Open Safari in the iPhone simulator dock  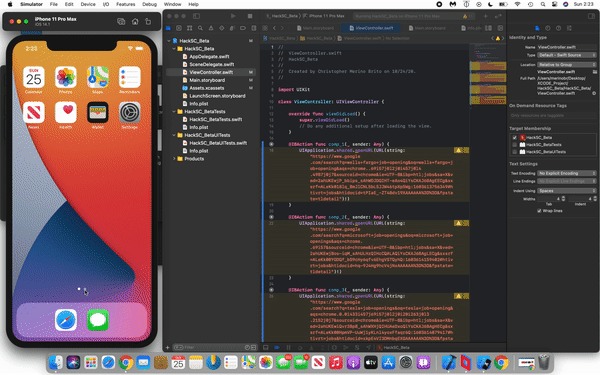pos(66,320)
